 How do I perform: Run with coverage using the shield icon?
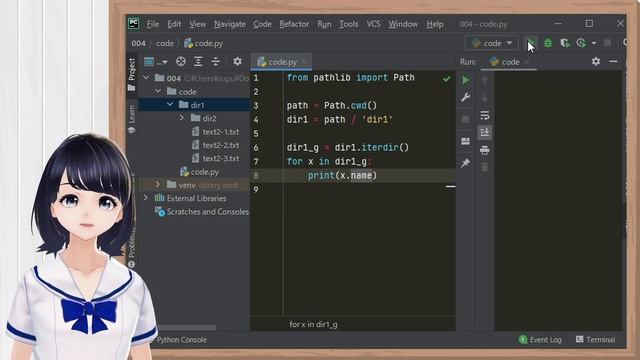[x=564, y=43]
